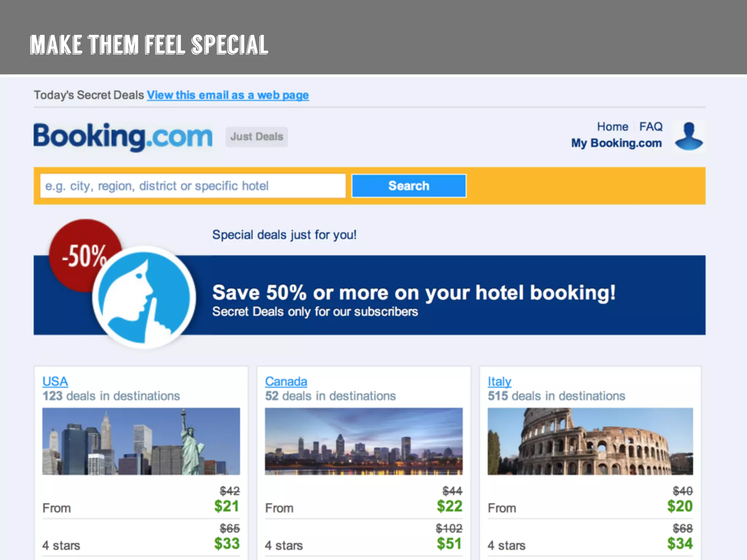Open the My Booking.com link

click(616, 143)
